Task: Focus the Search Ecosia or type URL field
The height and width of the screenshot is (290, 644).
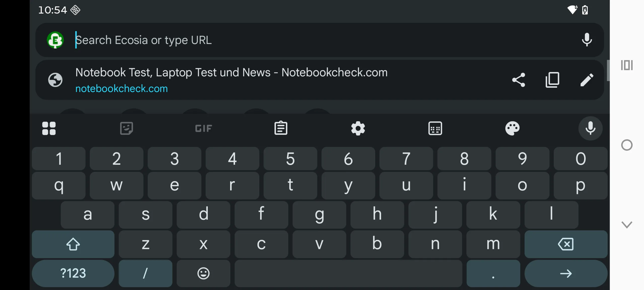Action: 302,40
